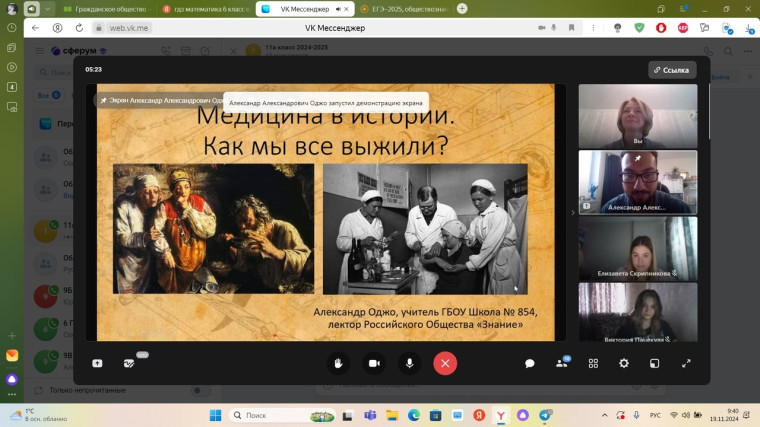Toggle the camera in call controls
This screenshot has width=760, height=427.
pos(374,364)
